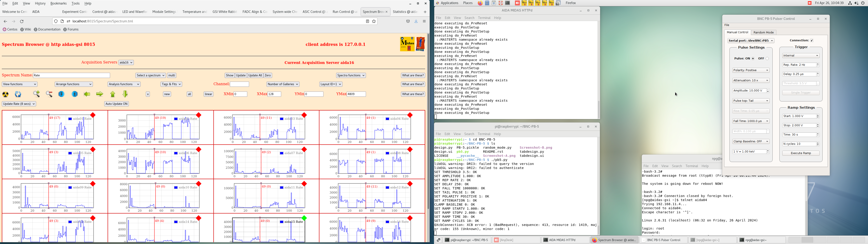Toggle reader view icon in address bar

coord(368,21)
